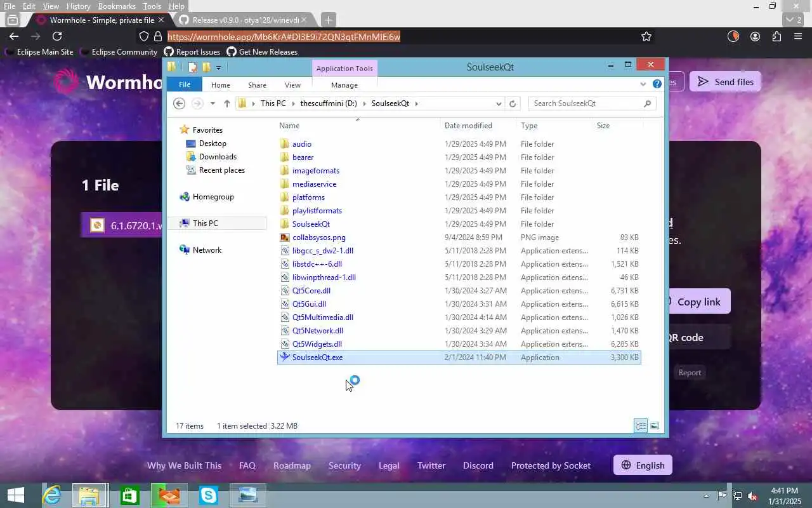Close the Wormhole browser tab

pos(162,20)
